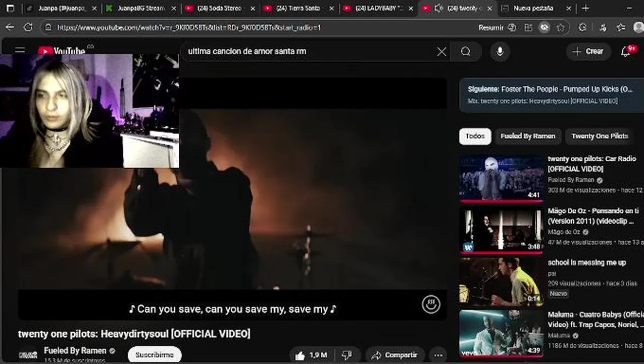The height and width of the screenshot is (364, 644).
Task: Open the school is messing me up thumbnail
Action: click(x=501, y=282)
